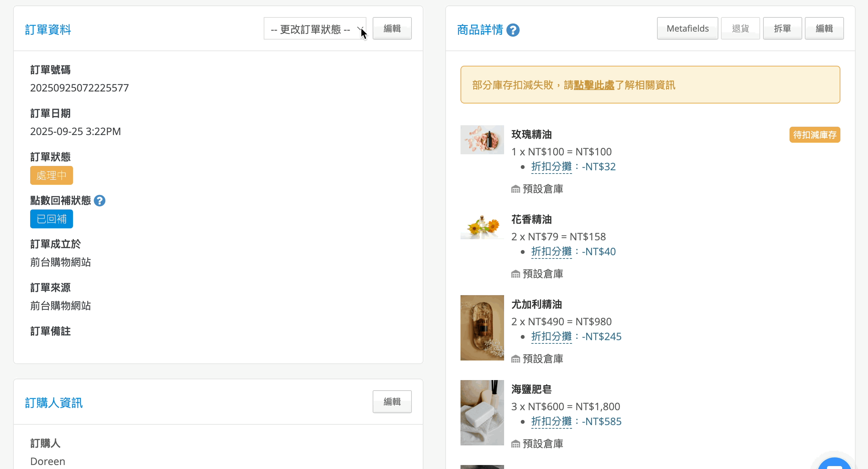
Task: Click the 拆單 button
Action: tap(783, 29)
